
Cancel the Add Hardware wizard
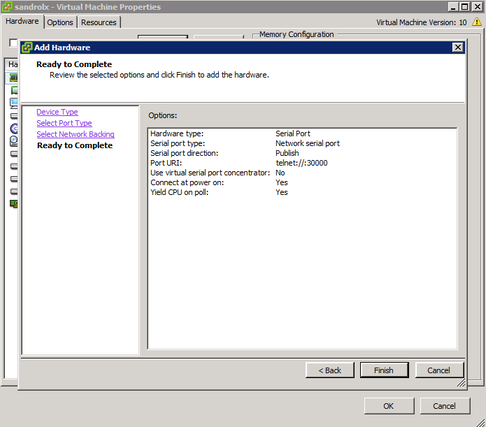[x=439, y=370]
